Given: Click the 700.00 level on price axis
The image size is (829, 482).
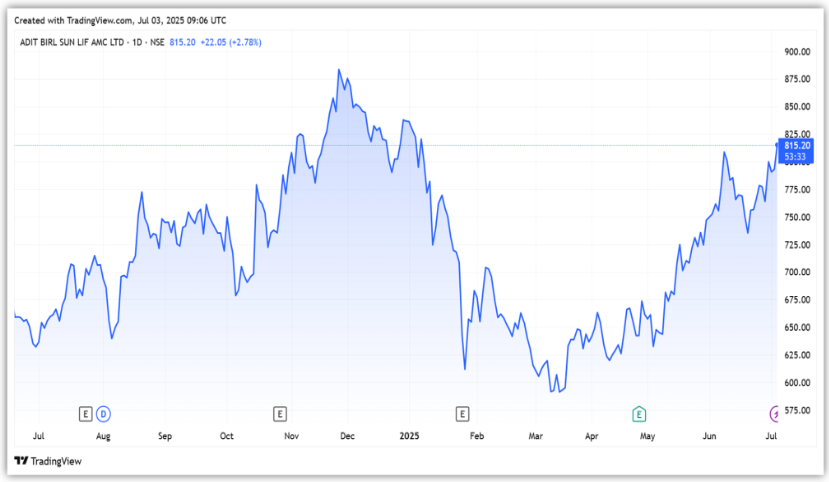Looking at the screenshot, I should point(797,272).
